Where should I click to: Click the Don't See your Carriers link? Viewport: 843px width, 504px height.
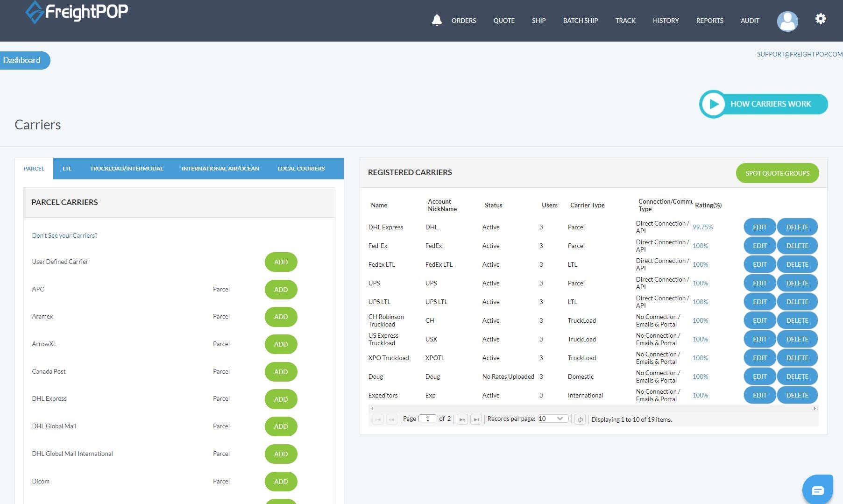coord(64,235)
